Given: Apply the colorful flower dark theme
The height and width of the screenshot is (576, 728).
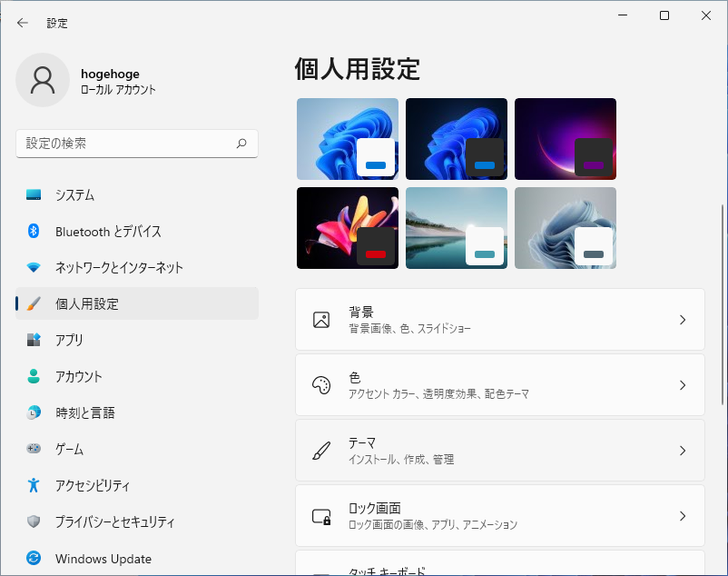Looking at the screenshot, I should (348, 228).
